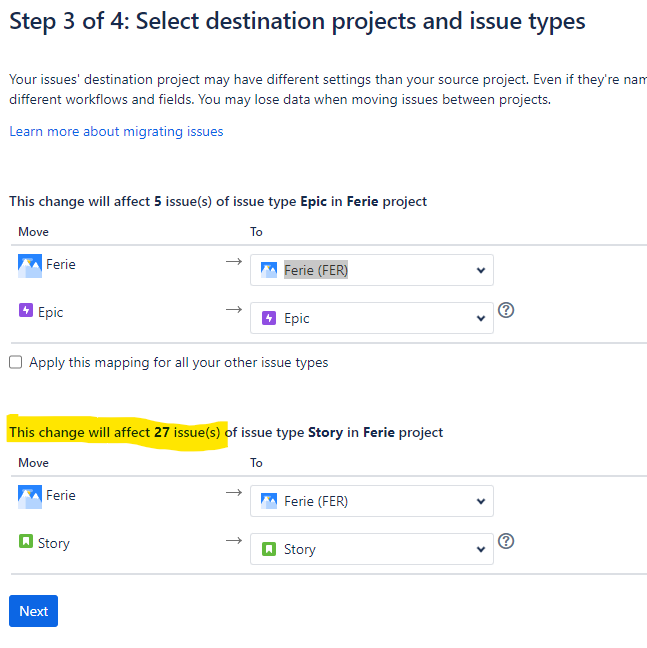The image size is (647, 648).
Task: Click the Next button
Action: pos(33,611)
